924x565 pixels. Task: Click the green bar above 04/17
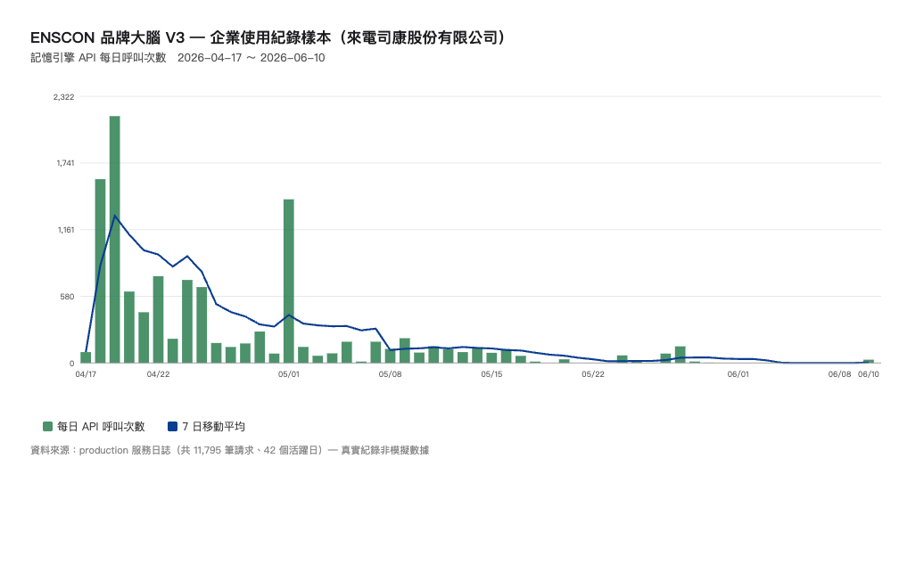tap(86, 357)
